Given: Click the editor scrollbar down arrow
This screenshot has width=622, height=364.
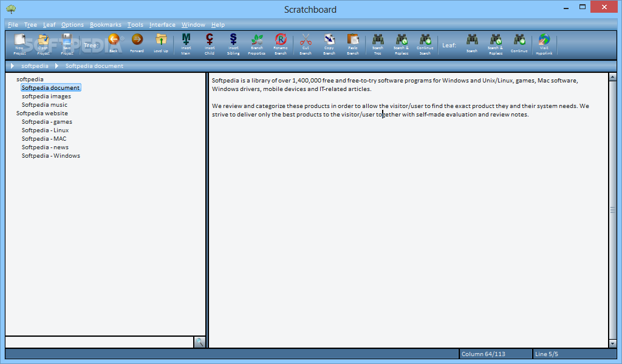Looking at the screenshot, I should (x=612, y=344).
